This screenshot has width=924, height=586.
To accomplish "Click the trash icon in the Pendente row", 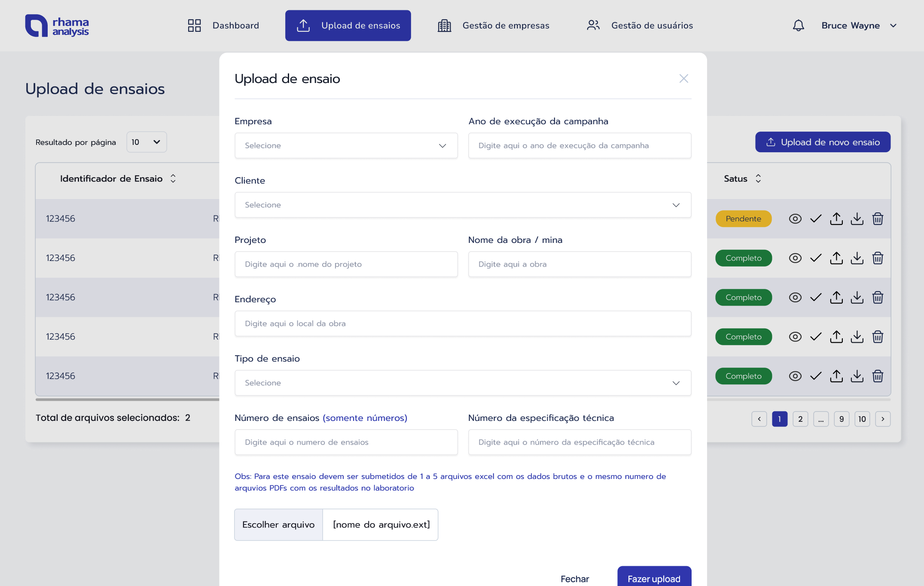I will [x=878, y=219].
